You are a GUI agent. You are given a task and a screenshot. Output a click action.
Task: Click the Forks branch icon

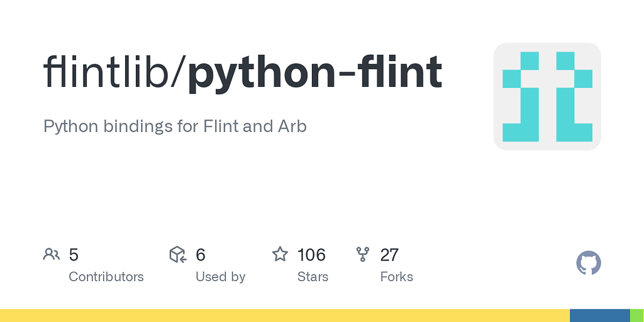(363, 254)
